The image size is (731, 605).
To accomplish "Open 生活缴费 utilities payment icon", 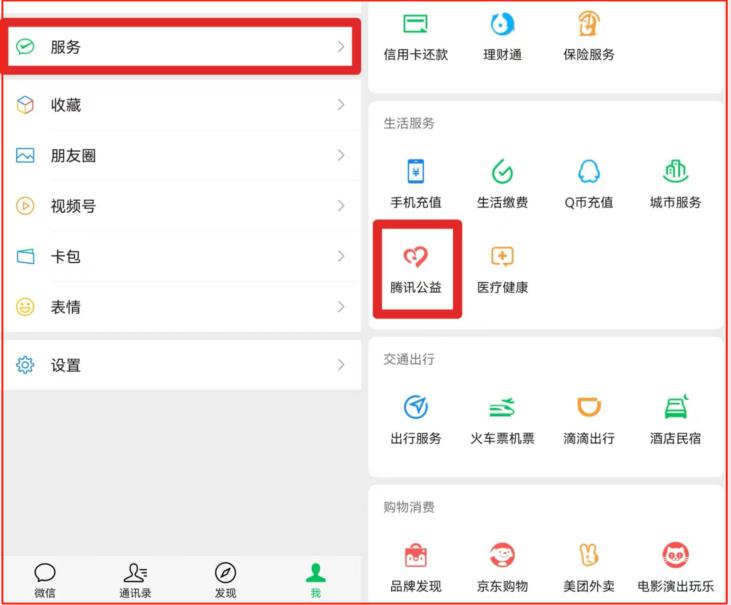I will pos(502,171).
